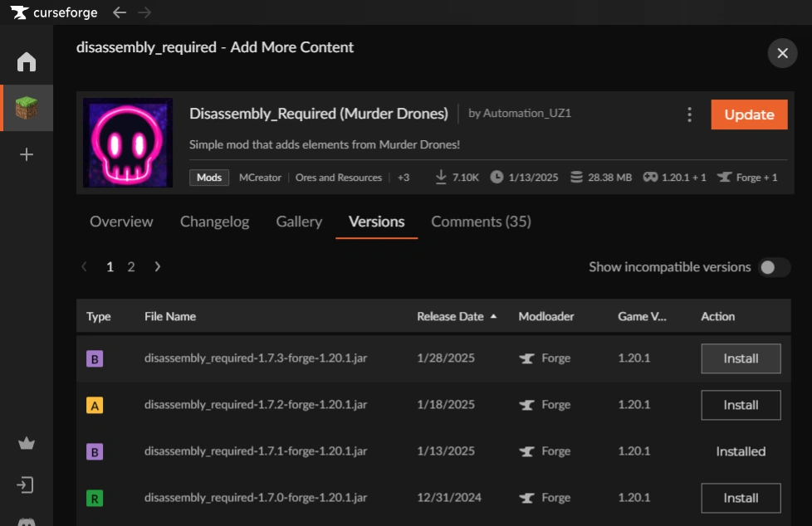Select file disassembly_required-1.7.2-forge-1.20.1.jar

(256, 404)
